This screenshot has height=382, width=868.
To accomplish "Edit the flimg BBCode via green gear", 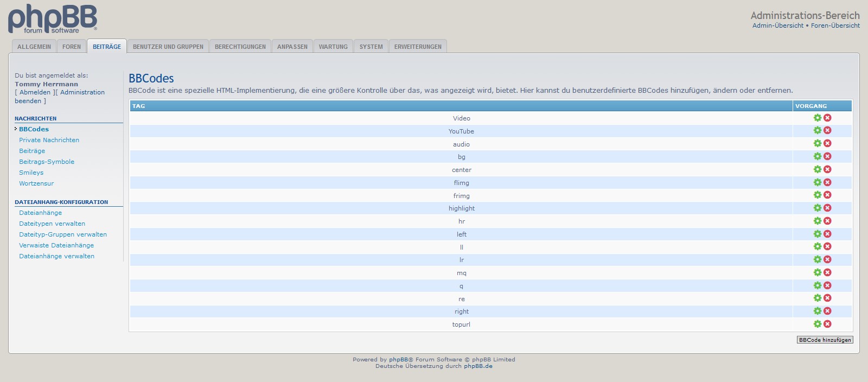I will [x=817, y=182].
